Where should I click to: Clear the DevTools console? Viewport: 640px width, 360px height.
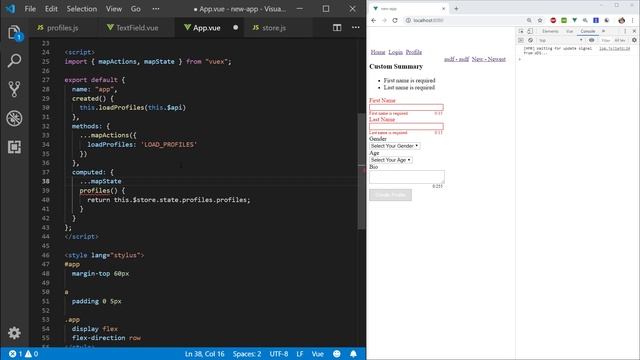tap(530, 40)
